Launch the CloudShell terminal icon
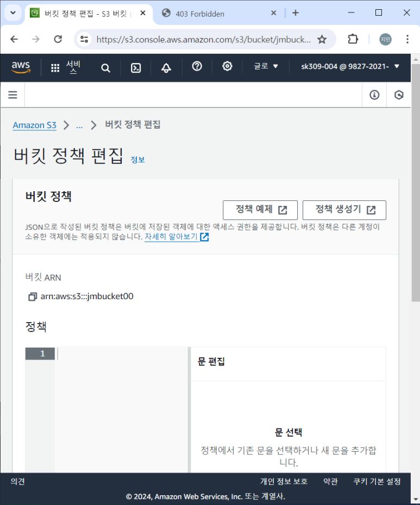The image size is (420, 505). click(136, 68)
